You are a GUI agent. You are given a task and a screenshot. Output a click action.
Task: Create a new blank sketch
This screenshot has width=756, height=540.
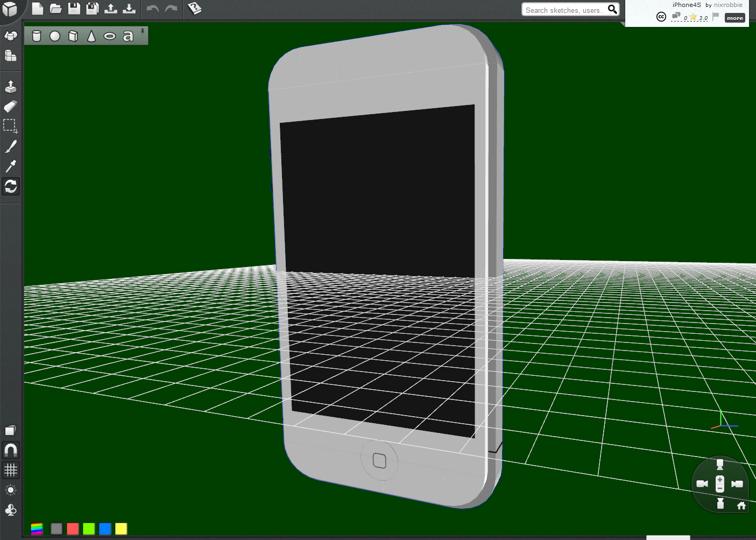click(38, 9)
